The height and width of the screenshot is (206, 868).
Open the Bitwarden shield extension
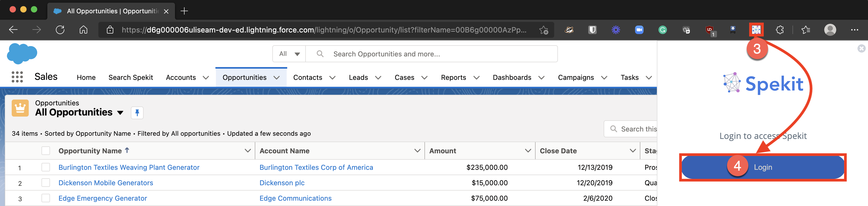[592, 30]
